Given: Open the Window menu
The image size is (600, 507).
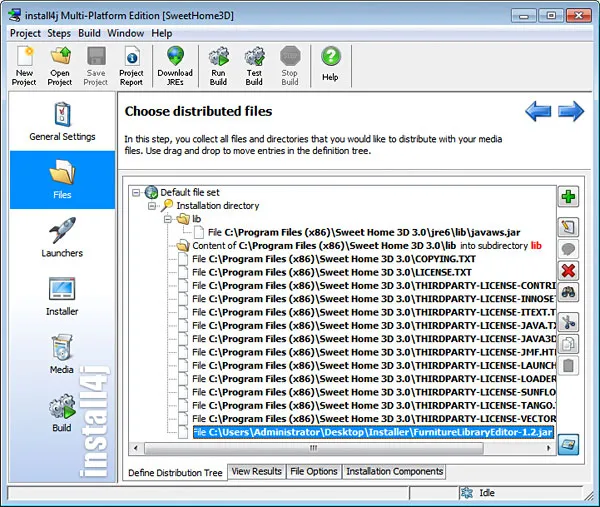Looking at the screenshot, I should 126,33.
